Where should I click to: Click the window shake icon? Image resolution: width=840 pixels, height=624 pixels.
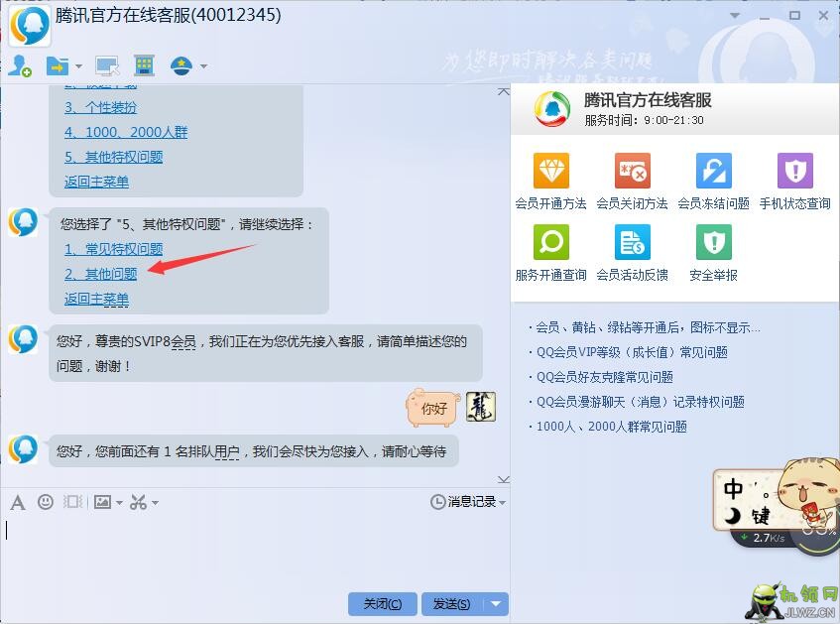click(72, 502)
